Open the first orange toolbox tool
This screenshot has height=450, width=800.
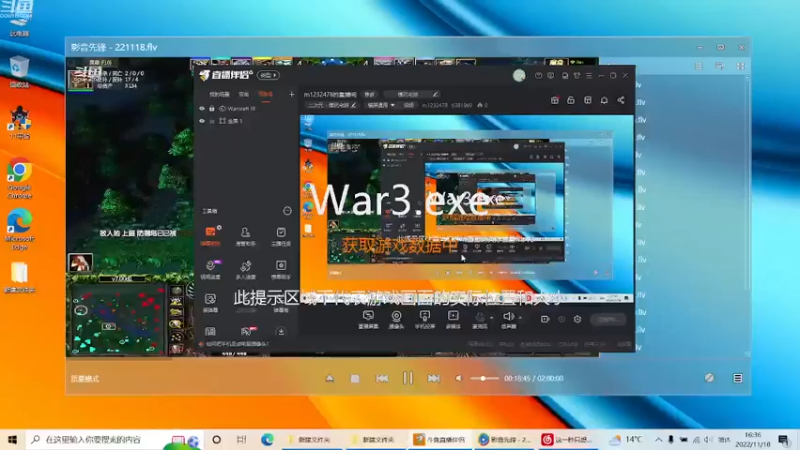[210, 236]
